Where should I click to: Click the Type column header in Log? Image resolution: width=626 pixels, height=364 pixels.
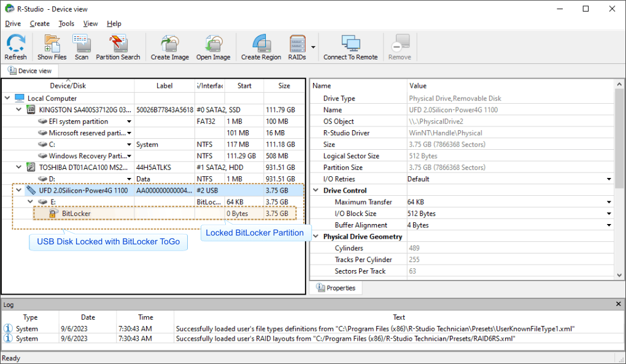click(30, 317)
